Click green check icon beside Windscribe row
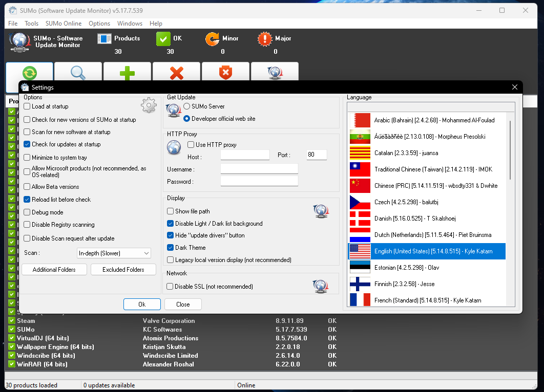 click(12, 355)
